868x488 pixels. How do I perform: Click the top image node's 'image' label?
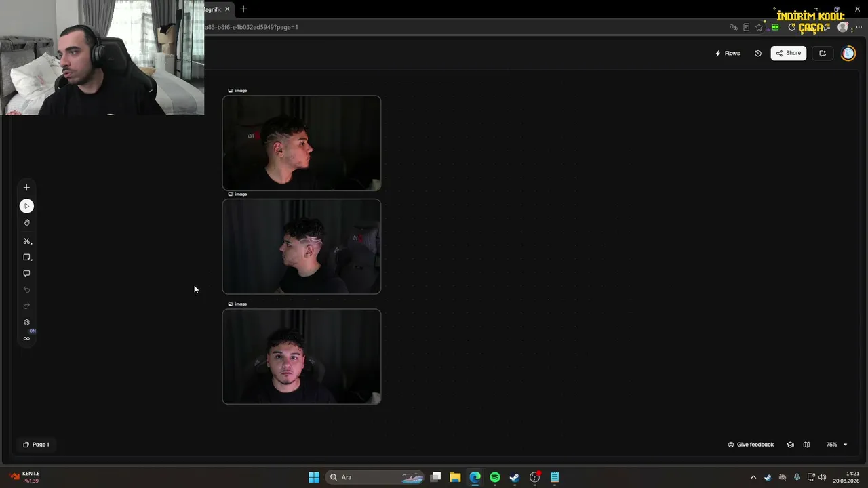237,91
